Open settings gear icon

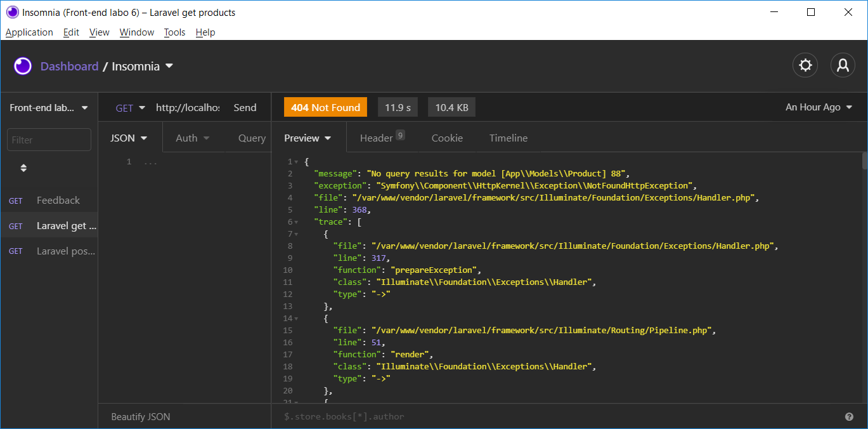pos(805,65)
